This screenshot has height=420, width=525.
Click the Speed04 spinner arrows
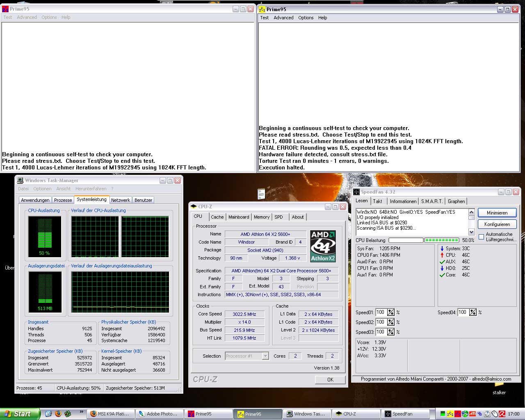click(473, 312)
